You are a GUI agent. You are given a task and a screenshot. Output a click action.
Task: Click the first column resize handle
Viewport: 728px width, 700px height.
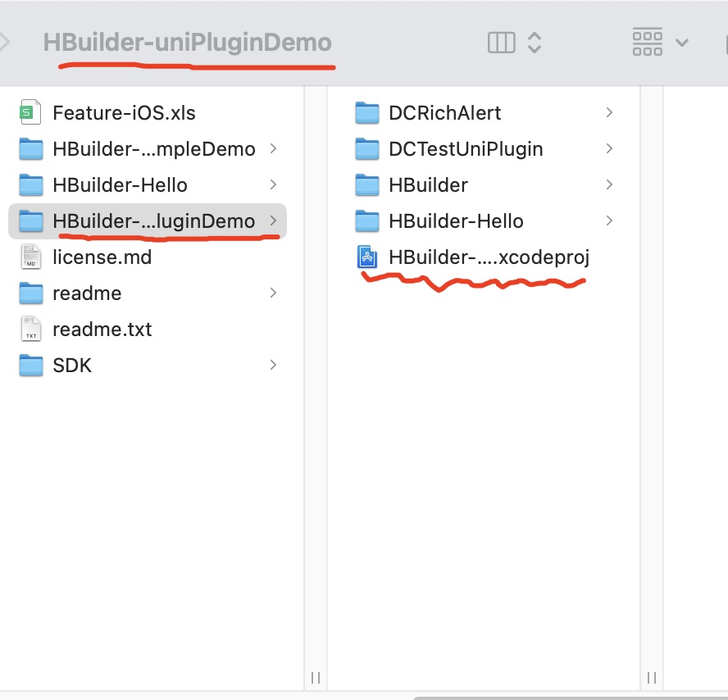click(x=316, y=678)
